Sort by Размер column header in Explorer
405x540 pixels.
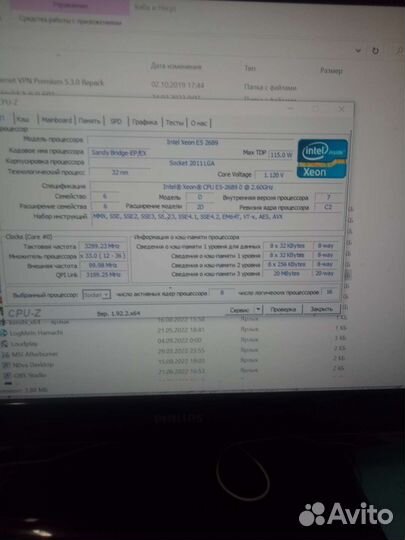pyautogui.click(x=331, y=71)
